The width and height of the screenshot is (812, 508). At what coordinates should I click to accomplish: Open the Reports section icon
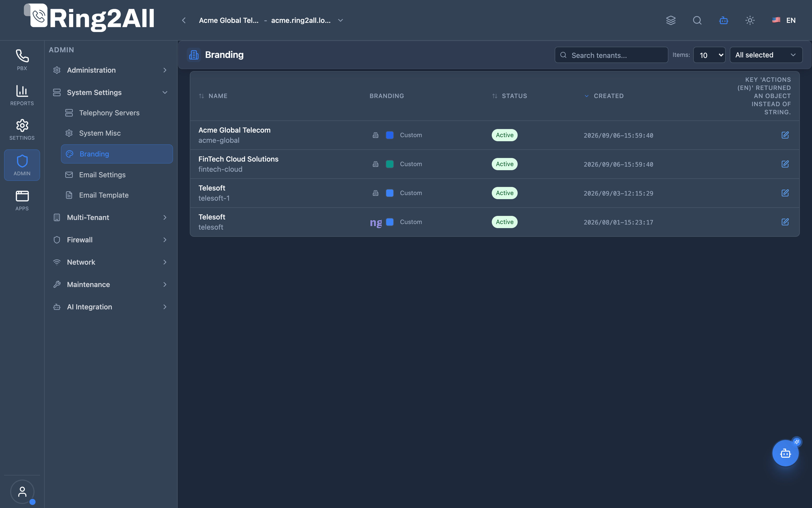pos(22,95)
